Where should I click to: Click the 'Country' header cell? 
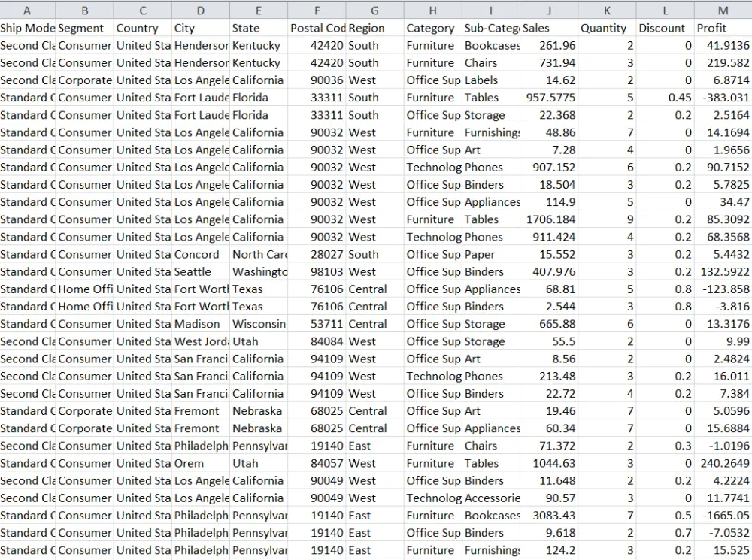tap(143, 29)
